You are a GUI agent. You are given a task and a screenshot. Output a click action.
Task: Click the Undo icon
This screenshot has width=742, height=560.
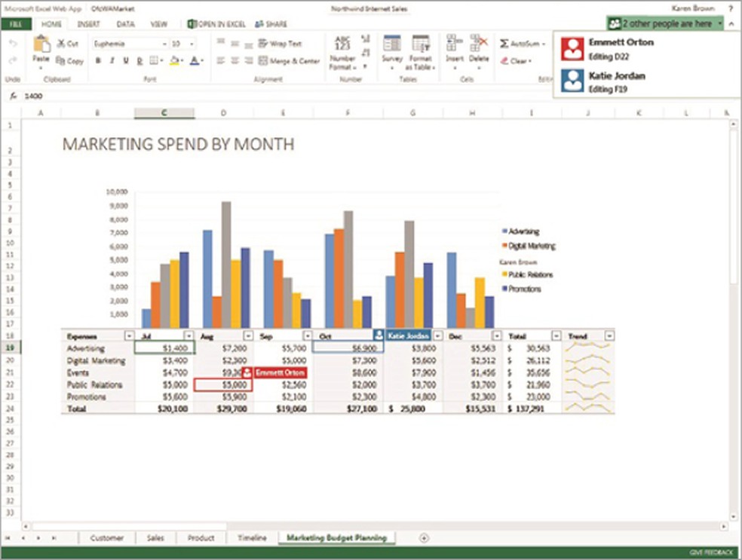click(x=14, y=41)
